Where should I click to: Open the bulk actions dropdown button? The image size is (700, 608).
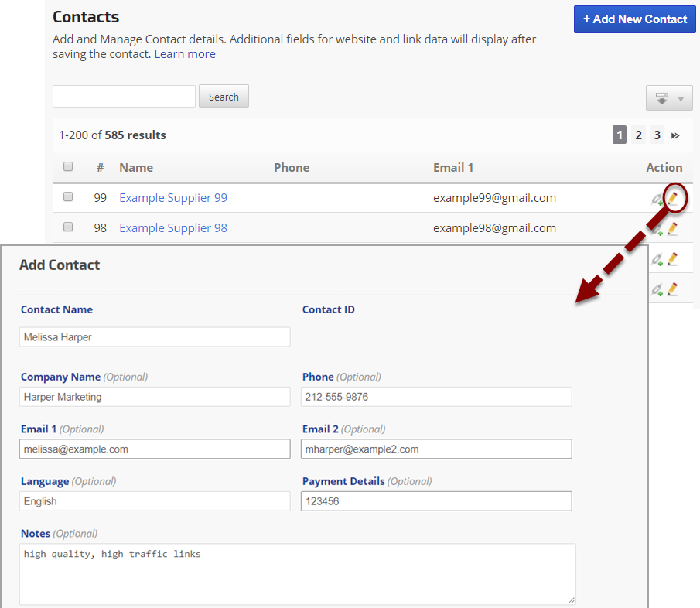(x=669, y=98)
